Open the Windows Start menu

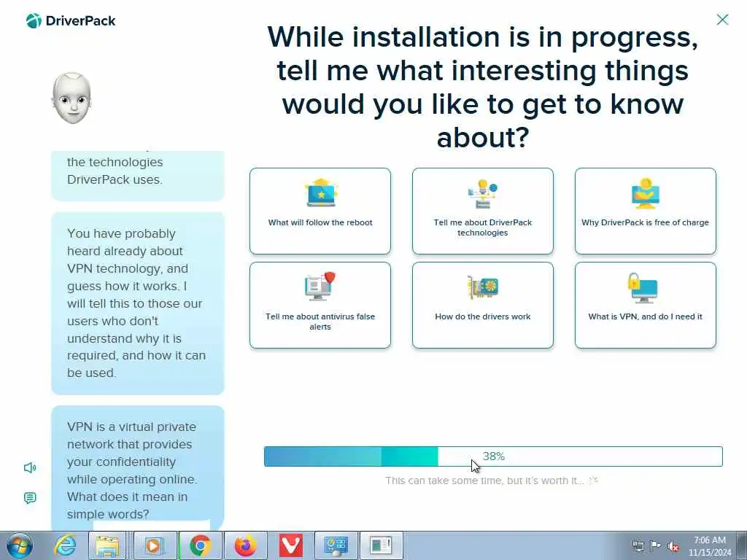(20, 545)
